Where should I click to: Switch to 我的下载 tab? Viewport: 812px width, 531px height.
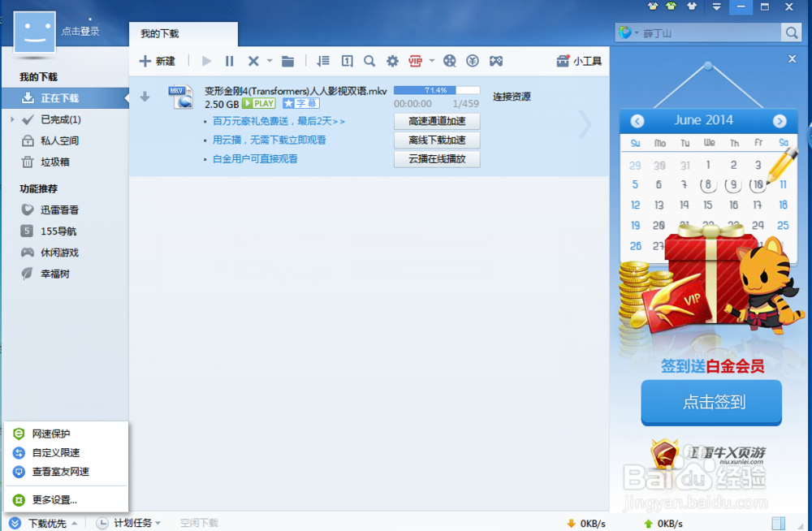point(184,34)
